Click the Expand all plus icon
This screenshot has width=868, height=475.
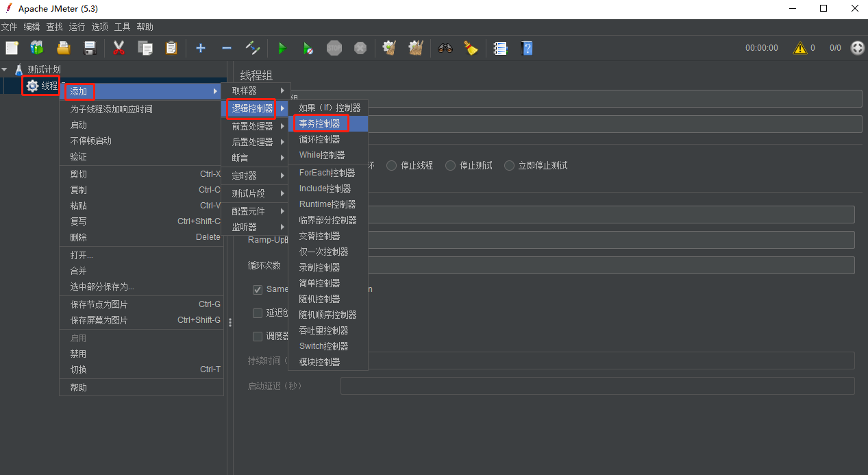(200, 48)
